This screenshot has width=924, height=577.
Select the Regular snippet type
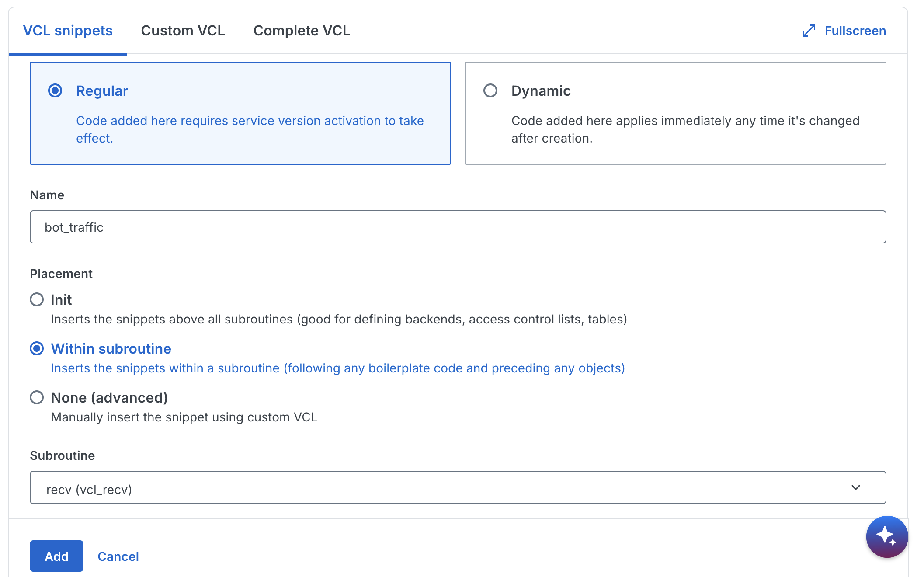(x=56, y=90)
